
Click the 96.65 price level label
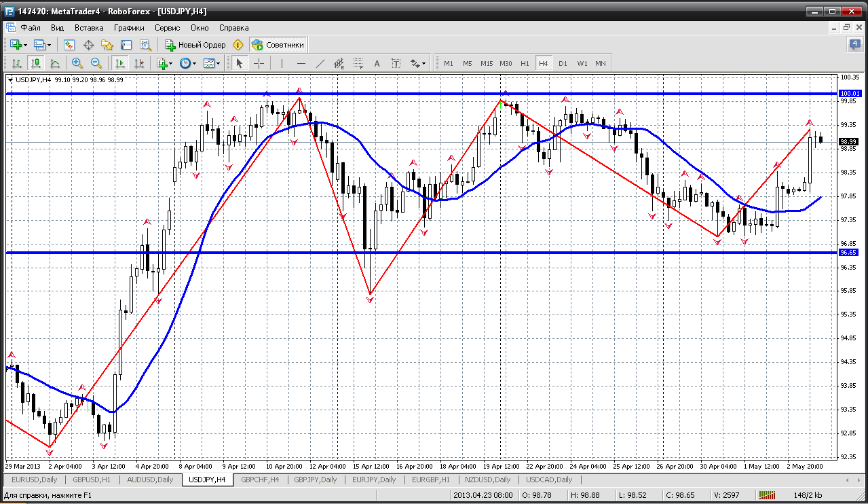pyautogui.click(x=849, y=252)
